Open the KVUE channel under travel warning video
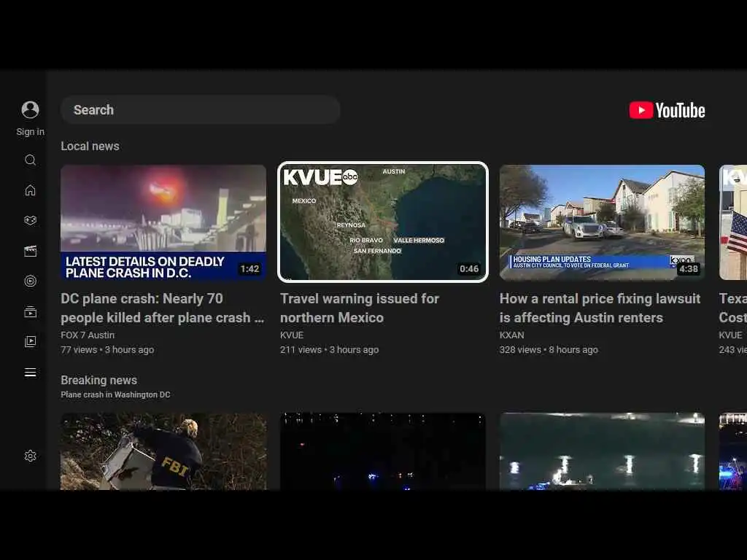Image resolution: width=747 pixels, height=560 pixels. click(x=292, y=335)
